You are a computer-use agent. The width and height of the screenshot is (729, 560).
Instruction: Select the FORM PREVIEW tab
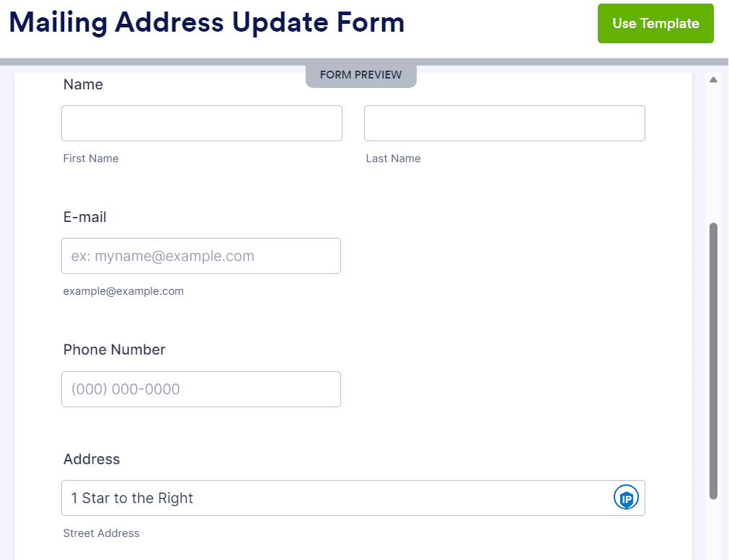point(361,75)
